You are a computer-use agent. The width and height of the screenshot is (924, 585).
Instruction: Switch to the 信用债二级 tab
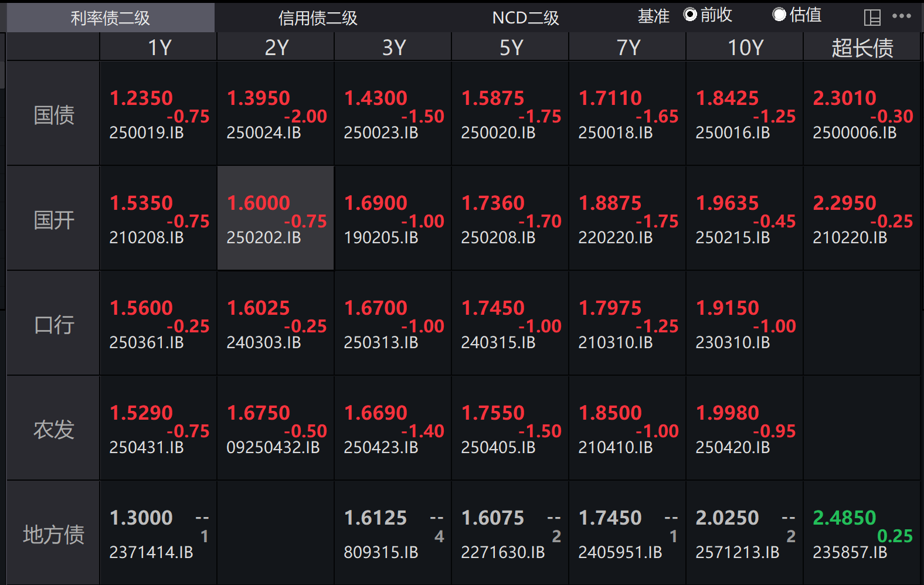pyautogui.click(x=318, y=18)
